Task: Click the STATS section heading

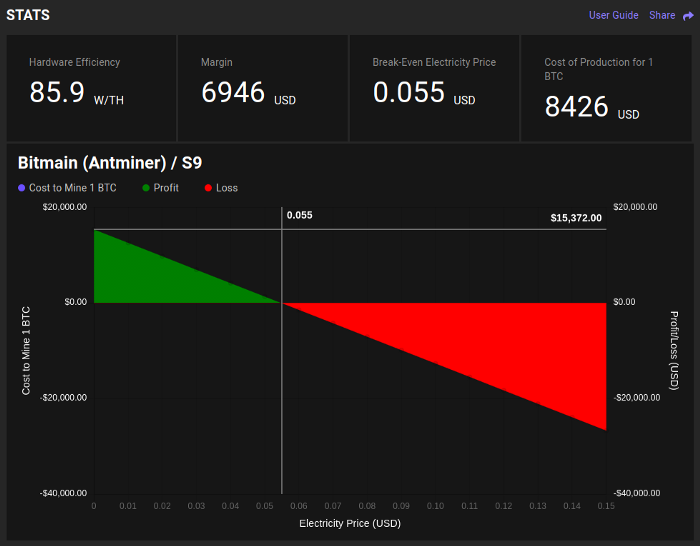Action: (28, 15)
